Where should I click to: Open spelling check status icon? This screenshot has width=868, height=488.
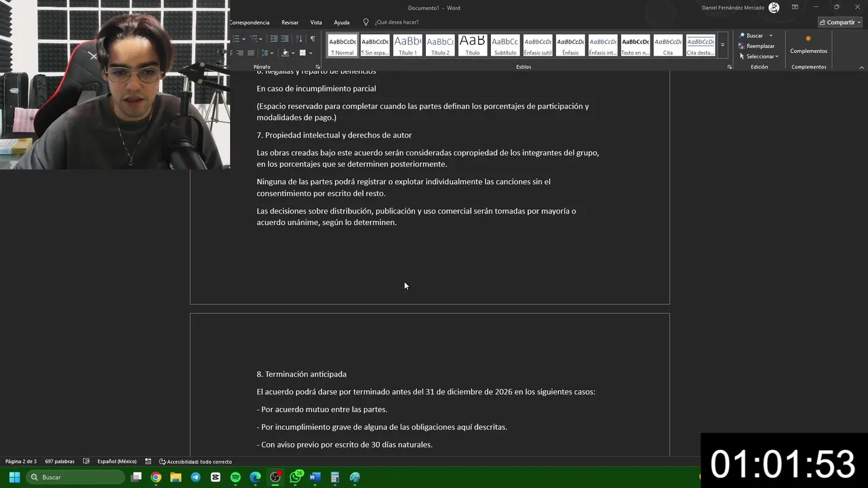pos(86,462)
